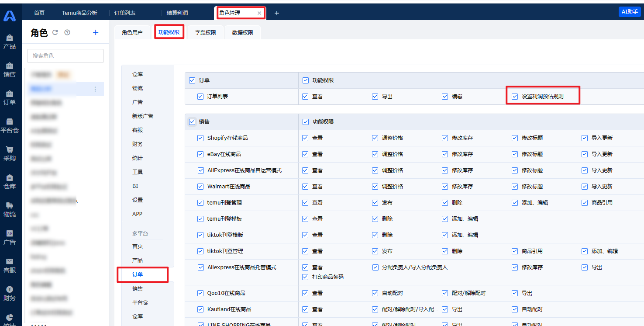Open Customer Service (客服) mail icon
Image resolution: width=644 pixels, height=326 pixels.
pyautogui.click(x=10, y=265)
